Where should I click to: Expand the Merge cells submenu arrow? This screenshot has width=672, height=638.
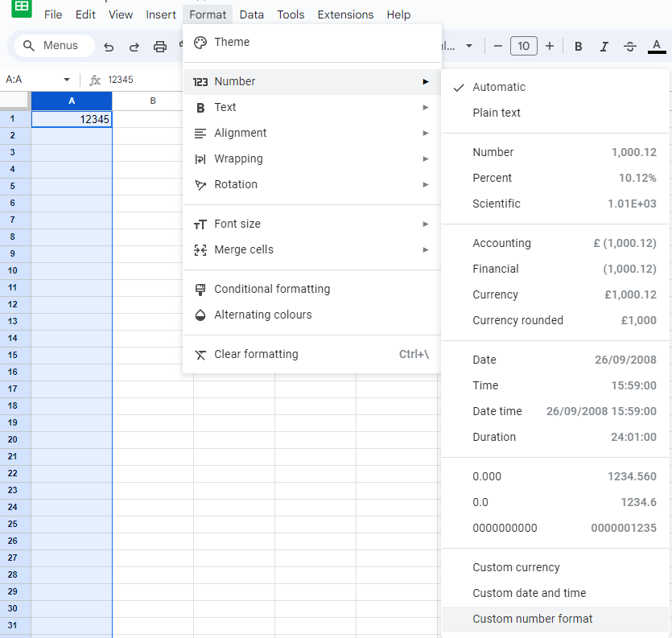tap(425, 249)
